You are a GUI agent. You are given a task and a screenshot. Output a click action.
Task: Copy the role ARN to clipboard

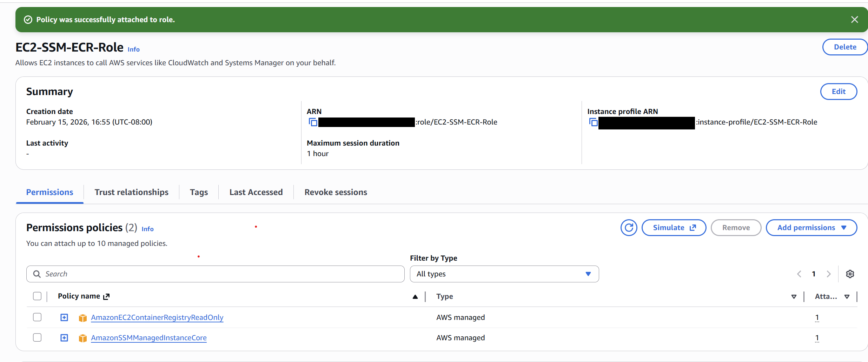(x=313, y=122)
